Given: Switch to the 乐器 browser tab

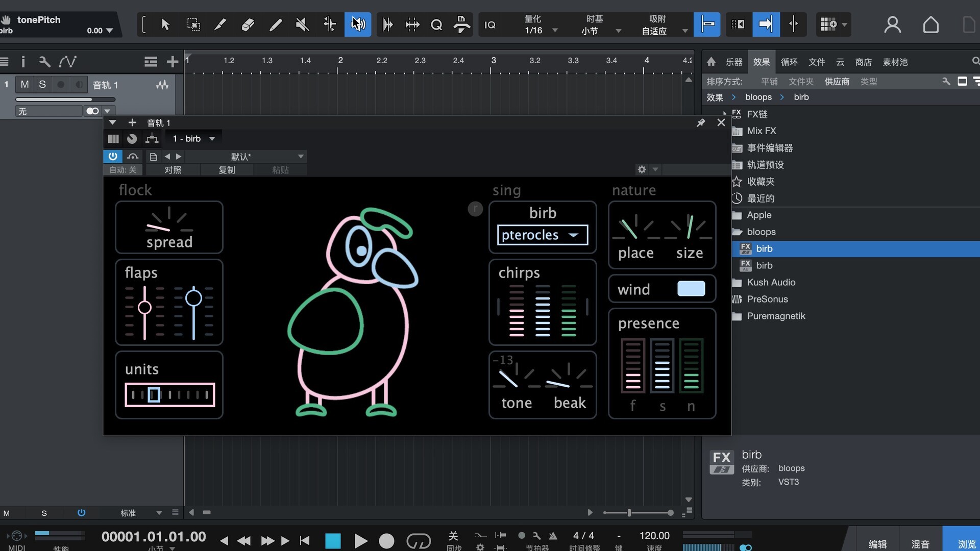Looking at the screenshot, I should coord(734,62).
